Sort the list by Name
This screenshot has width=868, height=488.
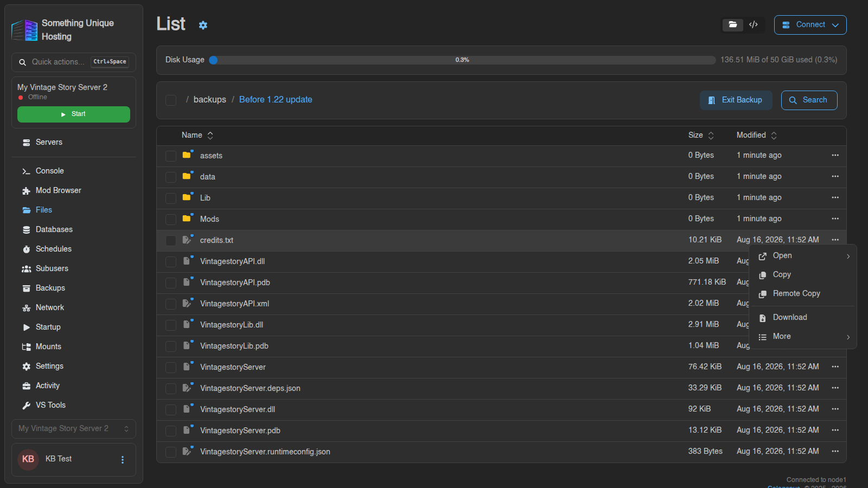coord(197,135)
